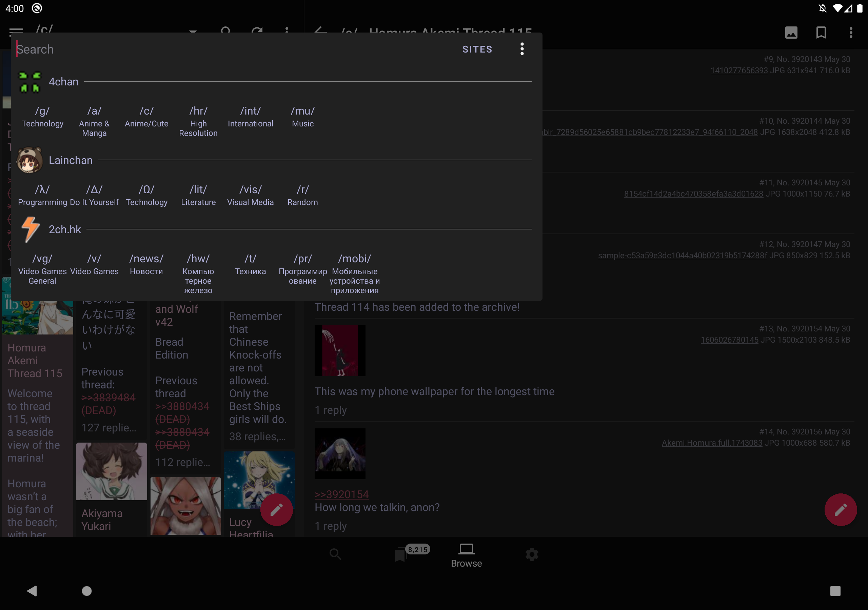Open the settings gear in bottom navigation

(x=532, y=554)
